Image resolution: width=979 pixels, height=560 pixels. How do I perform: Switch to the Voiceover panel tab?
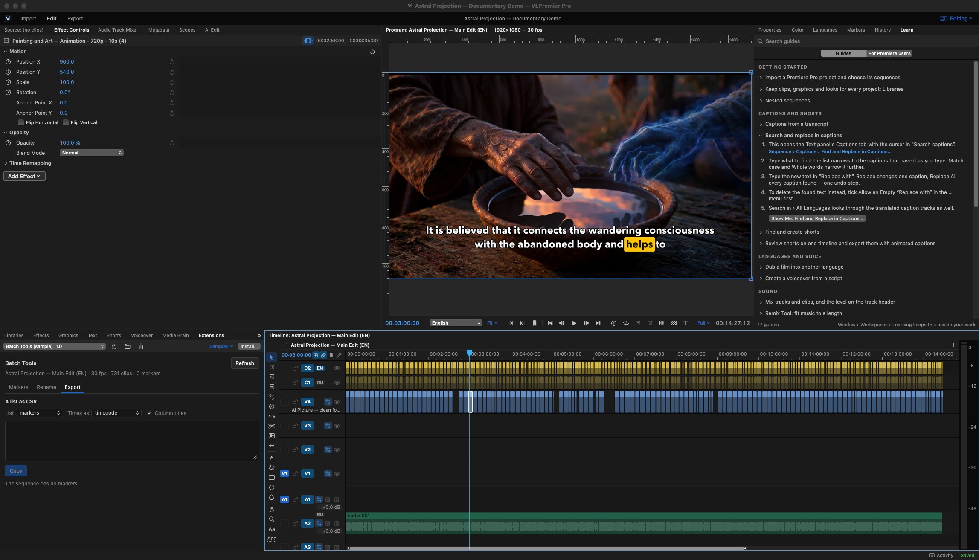pyautogui.click(x=142, y=335)
